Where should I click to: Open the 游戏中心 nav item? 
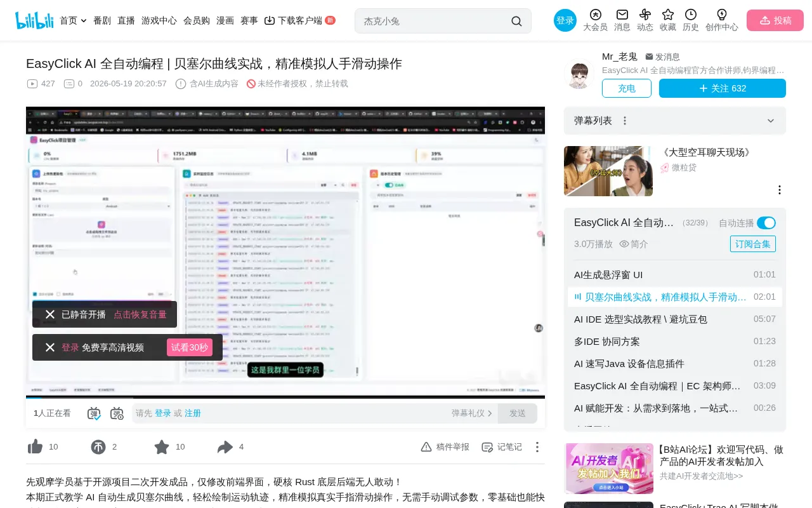pyautogui.click(x=159, y=20)
